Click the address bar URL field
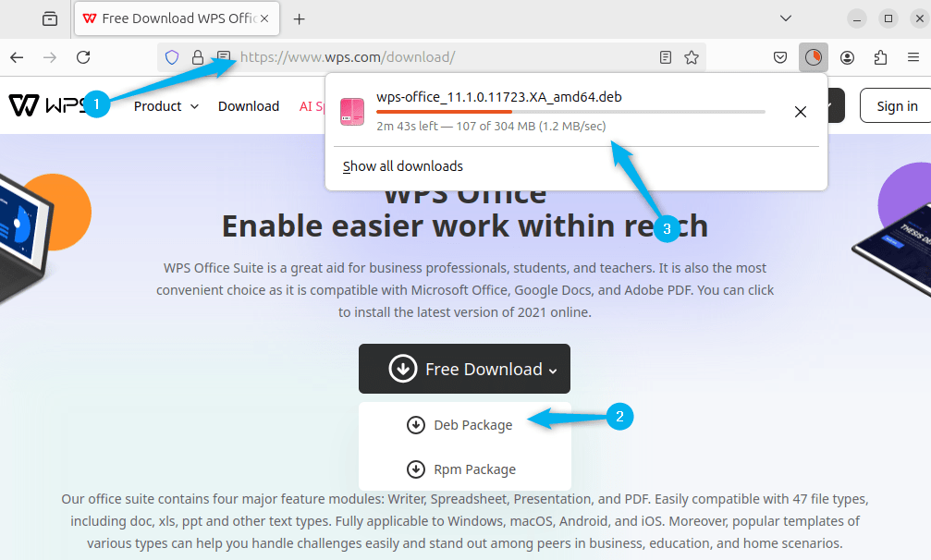Screen dimensions: 931x560 pos(416,56)
